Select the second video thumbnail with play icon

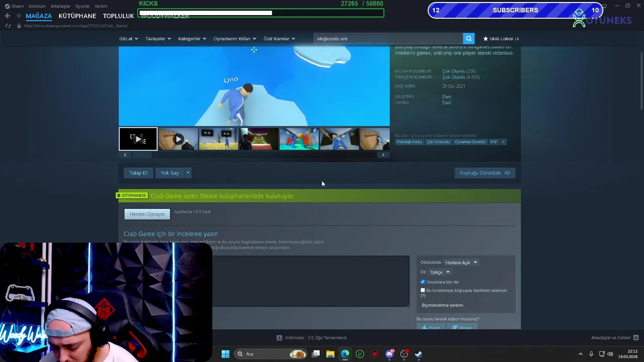[178, 139]
